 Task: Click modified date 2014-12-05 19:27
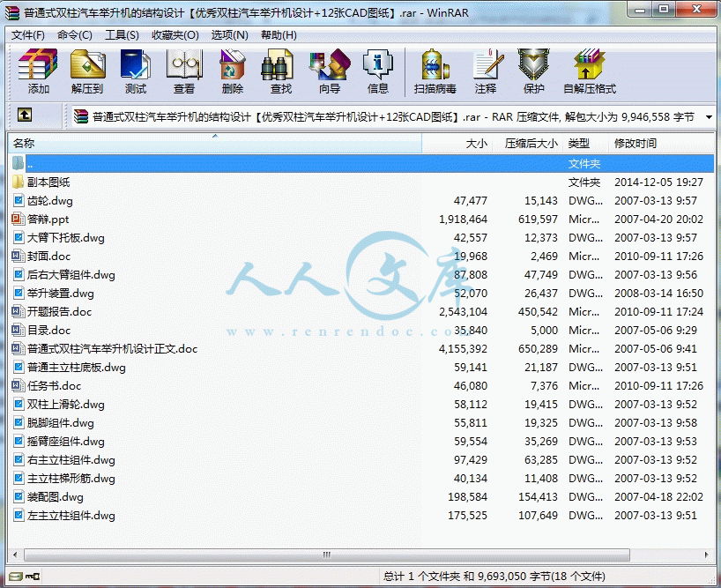(x=659, y=182)
